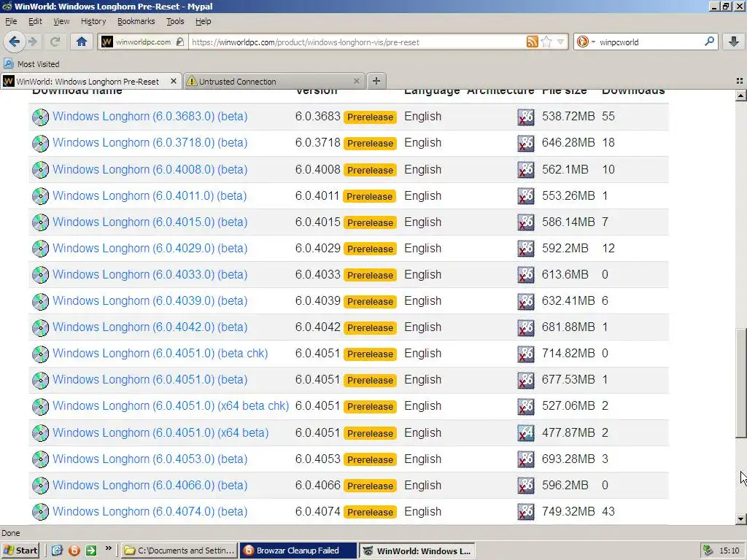Click the disc icon for build 6.0.4066.0
747x560 pixels.
(x=41, y=485)
